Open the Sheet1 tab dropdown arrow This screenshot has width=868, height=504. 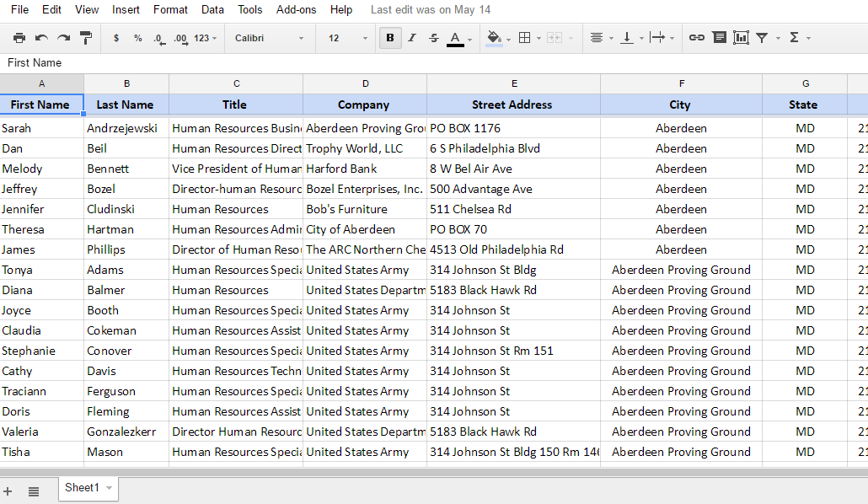tap(109, 488)
